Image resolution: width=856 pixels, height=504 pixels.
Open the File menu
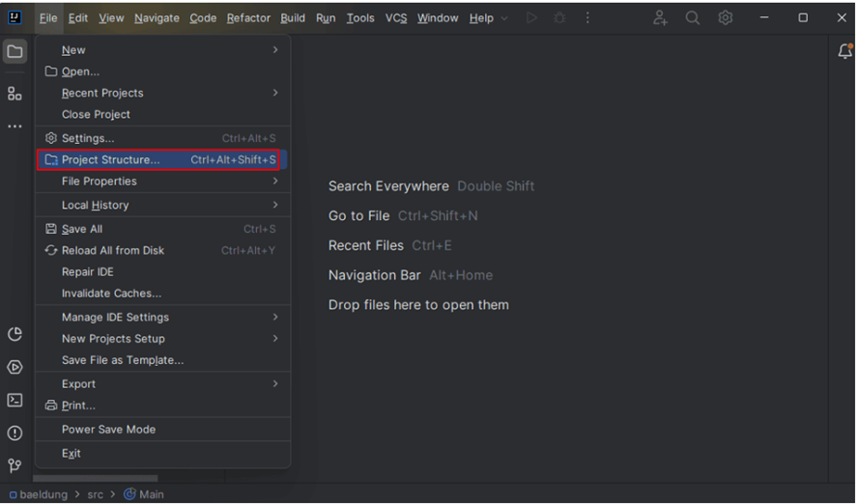pos(48,18)
